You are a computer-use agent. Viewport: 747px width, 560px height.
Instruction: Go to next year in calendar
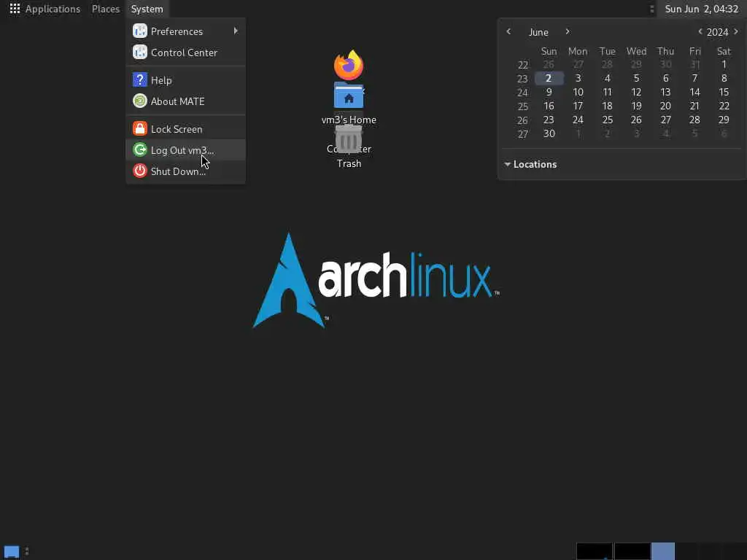(736, 31)
